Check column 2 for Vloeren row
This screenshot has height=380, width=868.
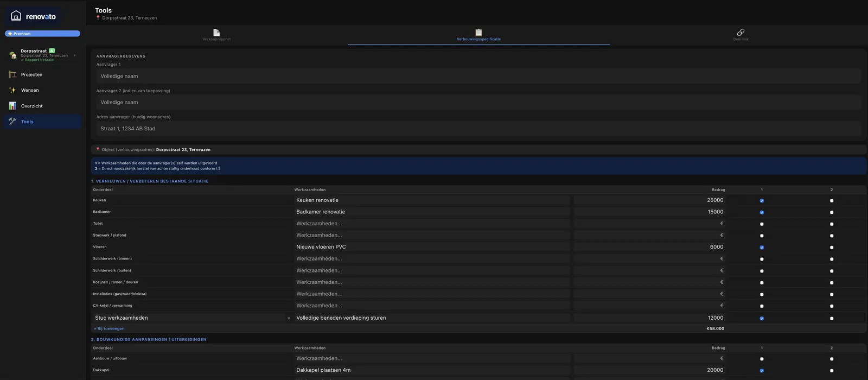(832, 248)
